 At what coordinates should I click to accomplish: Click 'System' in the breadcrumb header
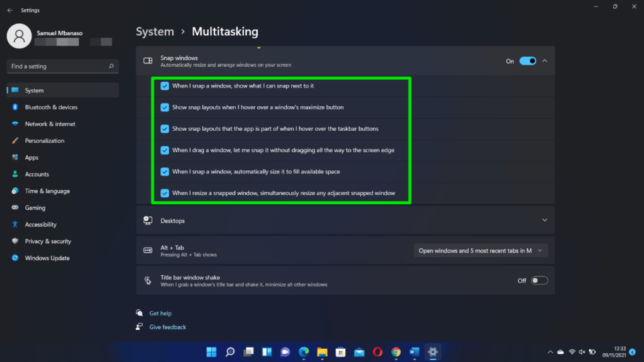155,31
